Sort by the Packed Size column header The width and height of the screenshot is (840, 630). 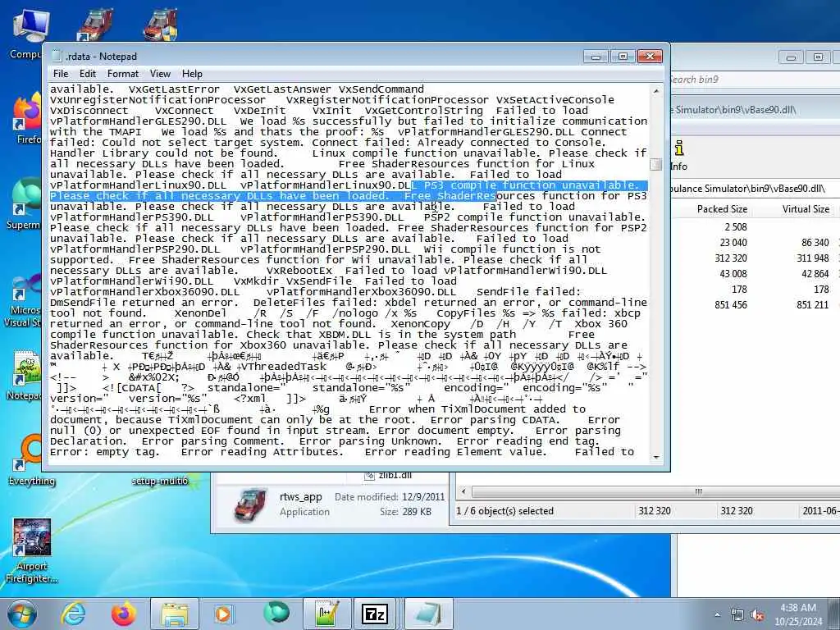click(x=722, y=209)
